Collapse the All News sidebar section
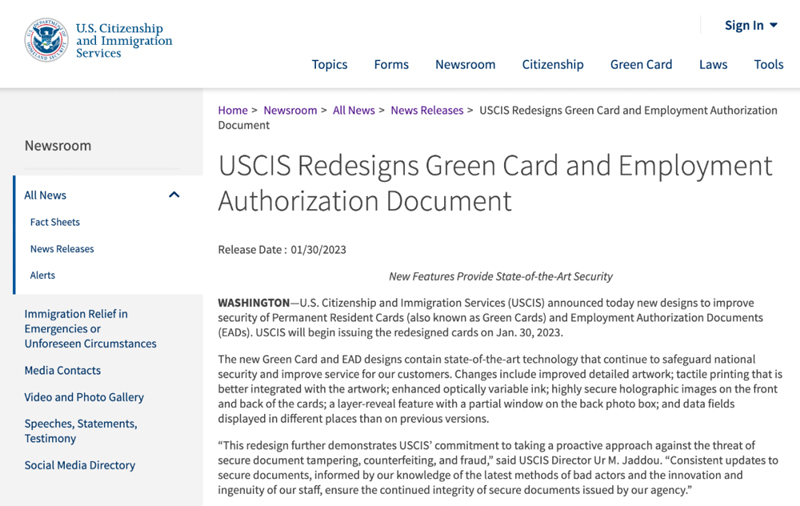This screenshot has width=800, height=506. [x=174, y=195]
